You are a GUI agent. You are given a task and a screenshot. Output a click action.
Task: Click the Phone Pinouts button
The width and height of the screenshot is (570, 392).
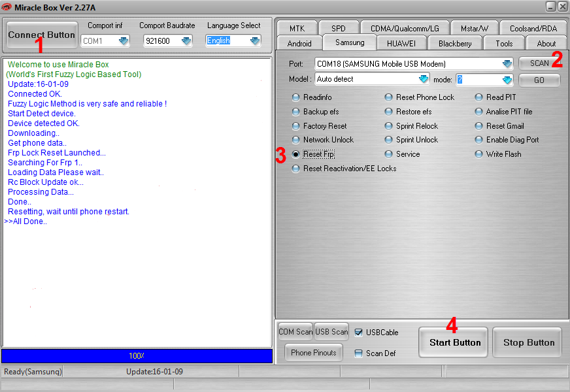pyautogui.click(x=313, y=353)
